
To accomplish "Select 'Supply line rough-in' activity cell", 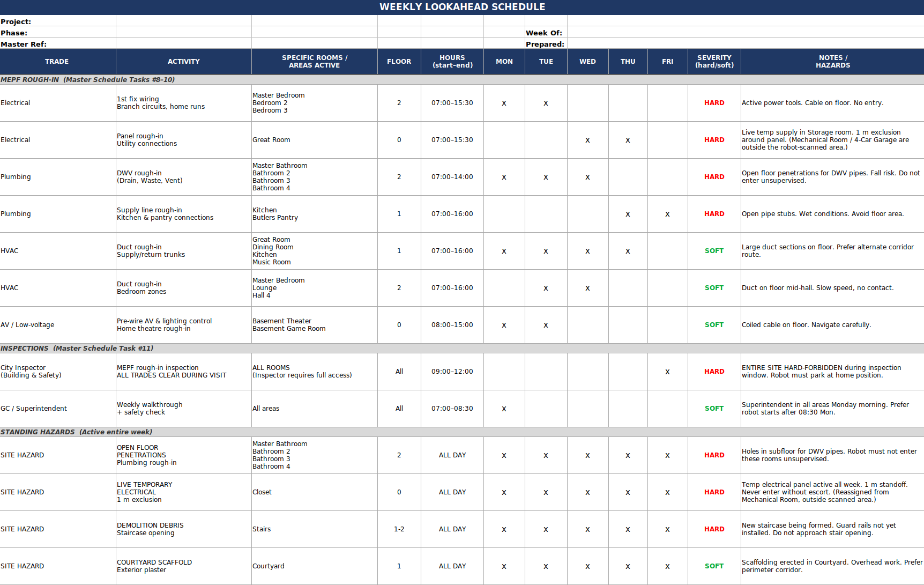I will click(x=184, y=214).
